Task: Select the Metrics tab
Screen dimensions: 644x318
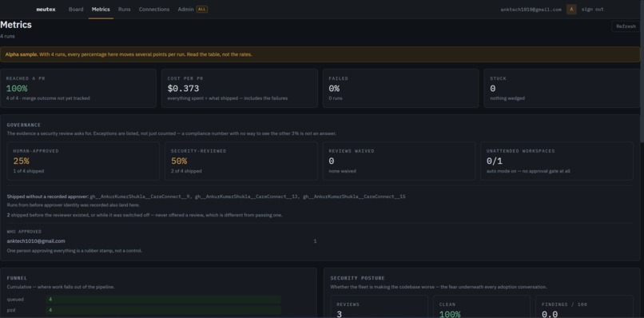Action: point(101,9)
